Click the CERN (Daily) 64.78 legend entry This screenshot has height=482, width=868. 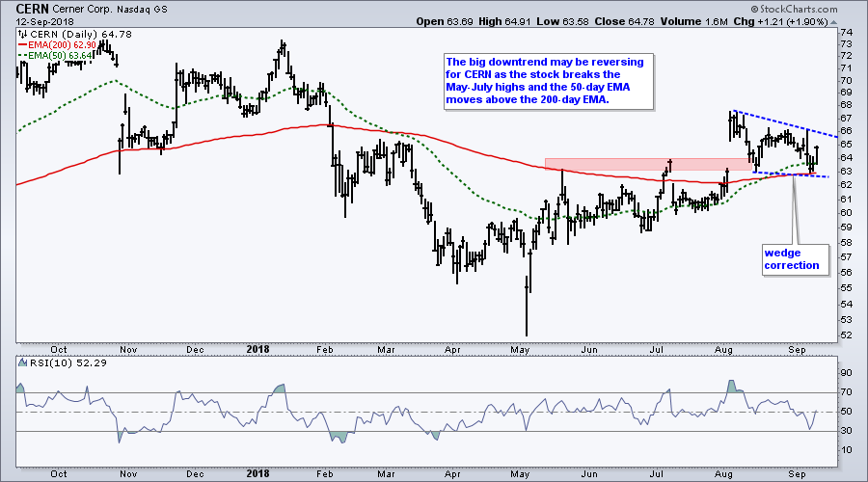pyautogui.click(x=81, y=35)
